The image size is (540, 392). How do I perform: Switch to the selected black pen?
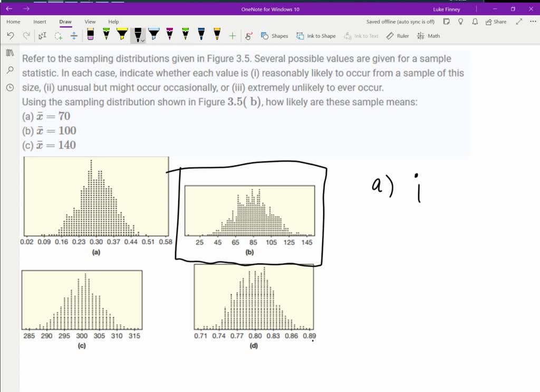(138, 35)
